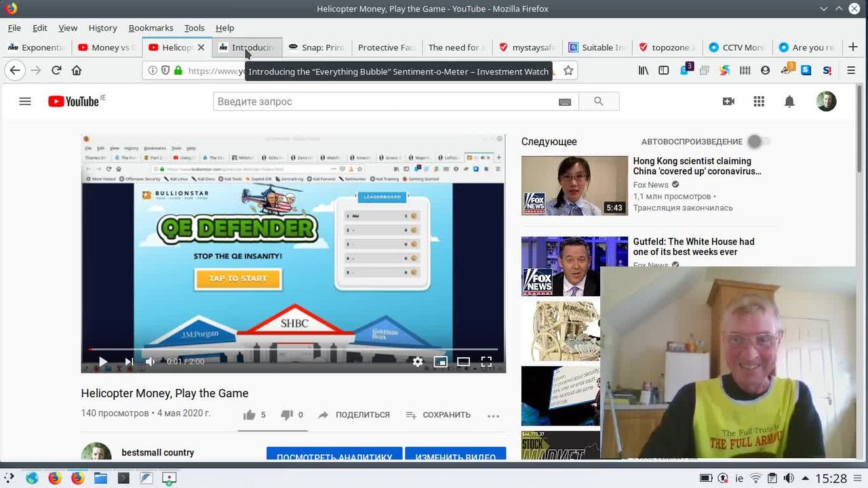868x488 pixels.
Task: Like the video with thumbs up
Action: pyautogui.click(x=250, y=415)
